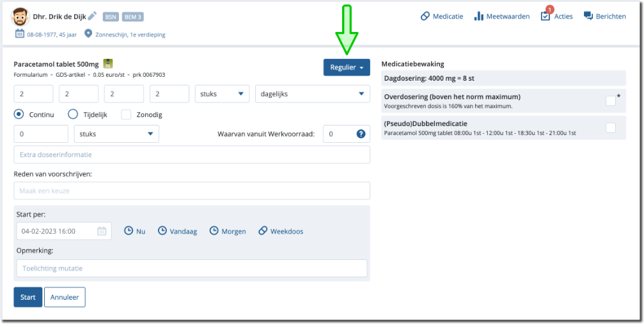This screenshot has width=644, height=324.
Task: Open the dagelijks frequency dropdown
Action: (312, 93)
